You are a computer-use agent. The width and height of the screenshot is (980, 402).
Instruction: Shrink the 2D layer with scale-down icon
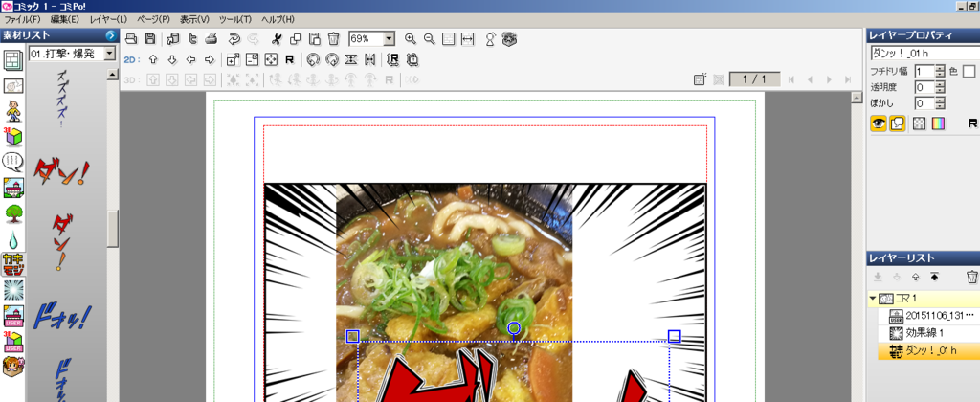[252, 60]
